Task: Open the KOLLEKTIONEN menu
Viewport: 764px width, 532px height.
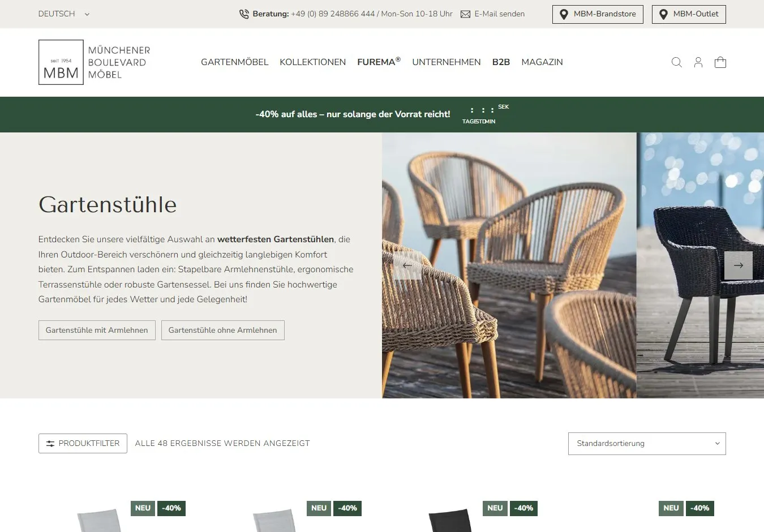Action: click(x=312, y=62)
